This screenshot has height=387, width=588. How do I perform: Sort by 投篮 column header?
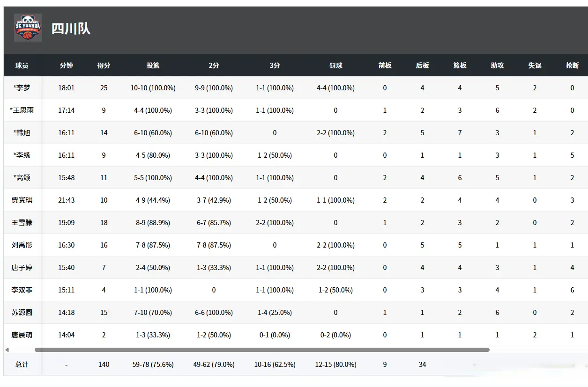pos(153,66)
